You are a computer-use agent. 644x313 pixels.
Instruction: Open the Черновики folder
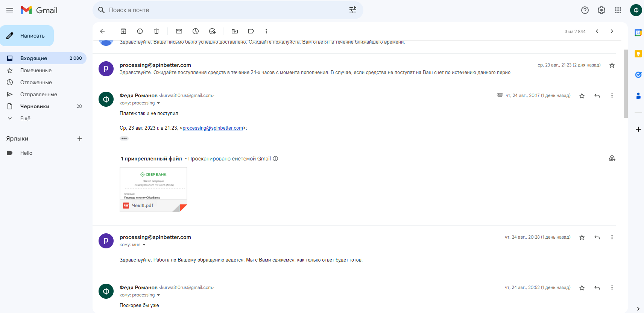[x=35, y=106]
